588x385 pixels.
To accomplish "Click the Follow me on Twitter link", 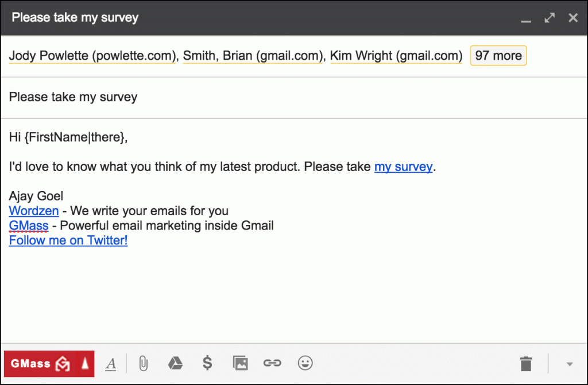I will point(68,240).
